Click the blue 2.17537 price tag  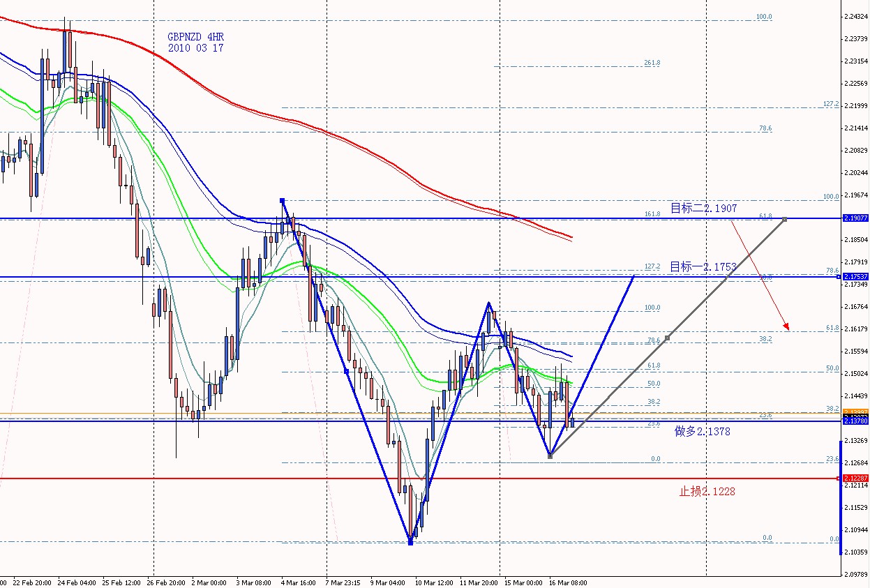(x=855, y=277)
